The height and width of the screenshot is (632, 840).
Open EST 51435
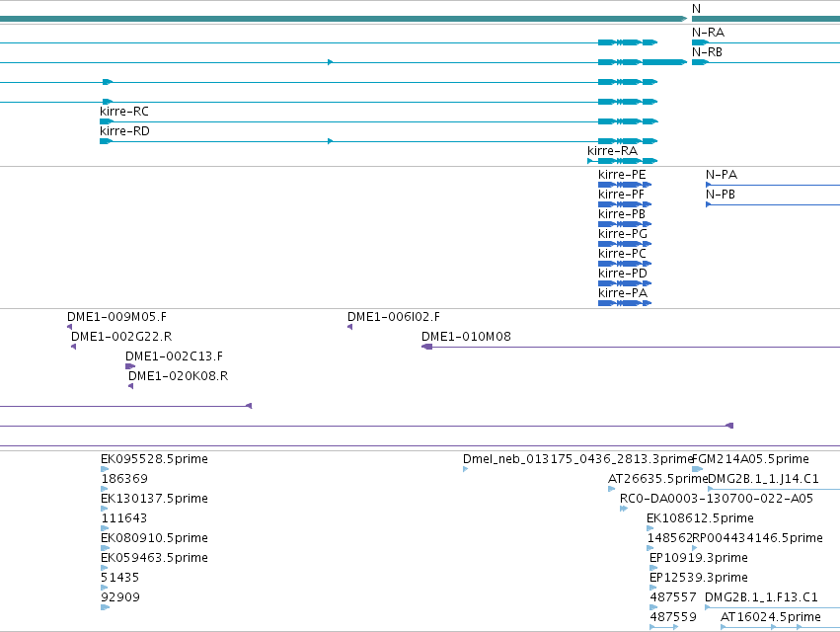pos(120,578)
